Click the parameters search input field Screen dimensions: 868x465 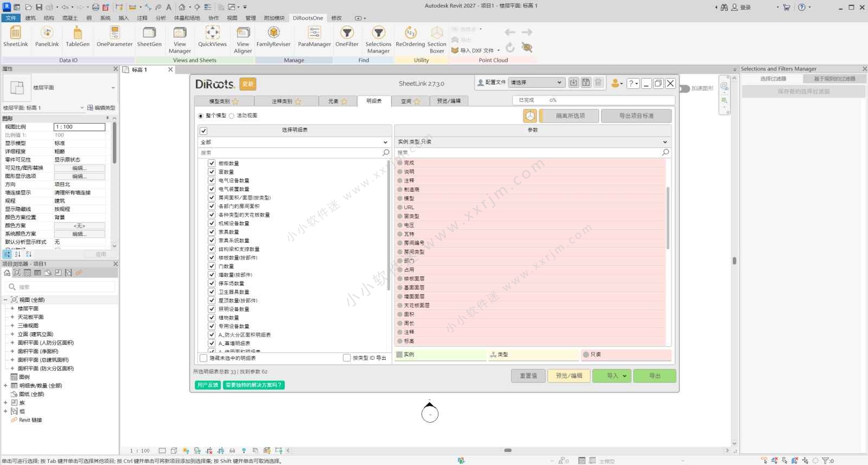point(528,152)
